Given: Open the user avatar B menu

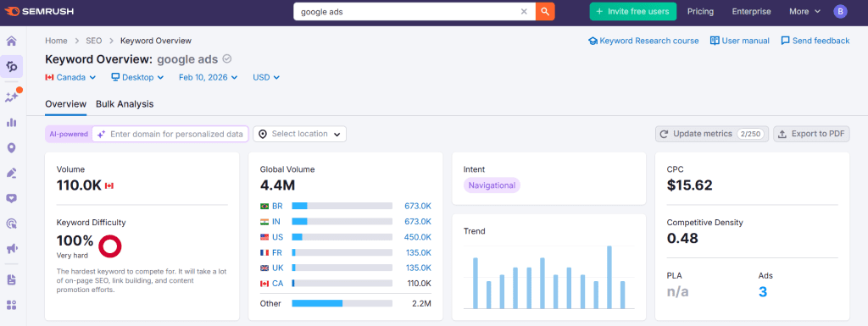Looking at the screenshot, I should [x=840, y=11].
